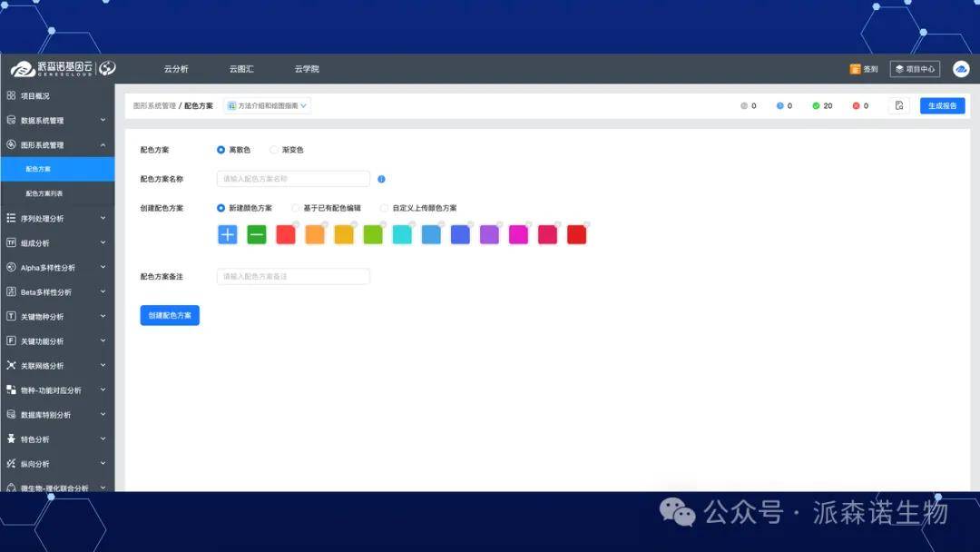Viewport: 980px width, 552px height.
Task: Expand the 关联网络分析 chevron
Action: point(103,365)
